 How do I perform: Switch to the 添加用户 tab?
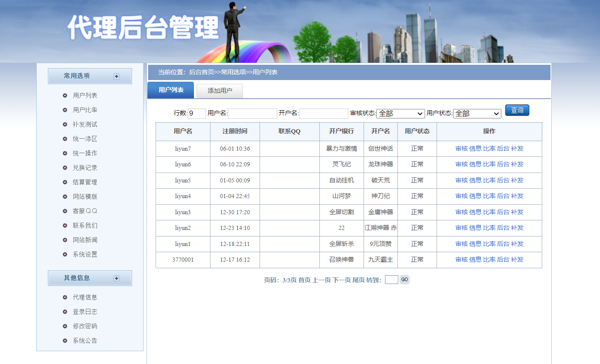click(220, 91)
